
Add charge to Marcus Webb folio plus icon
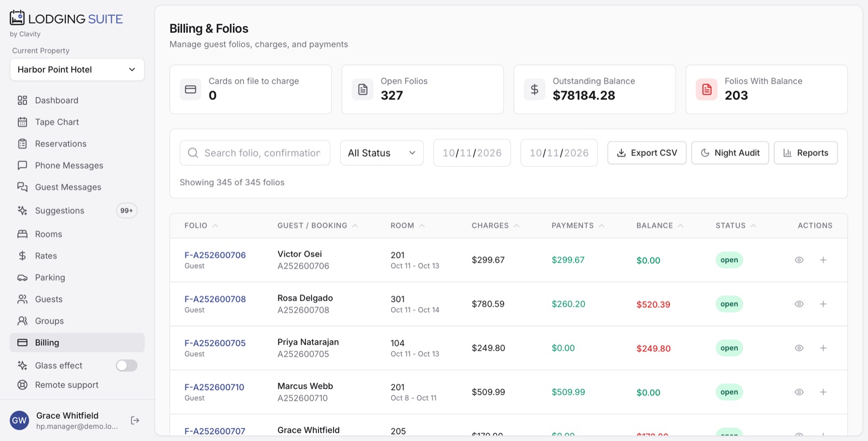pyautogui.click(x=823, y=392)
